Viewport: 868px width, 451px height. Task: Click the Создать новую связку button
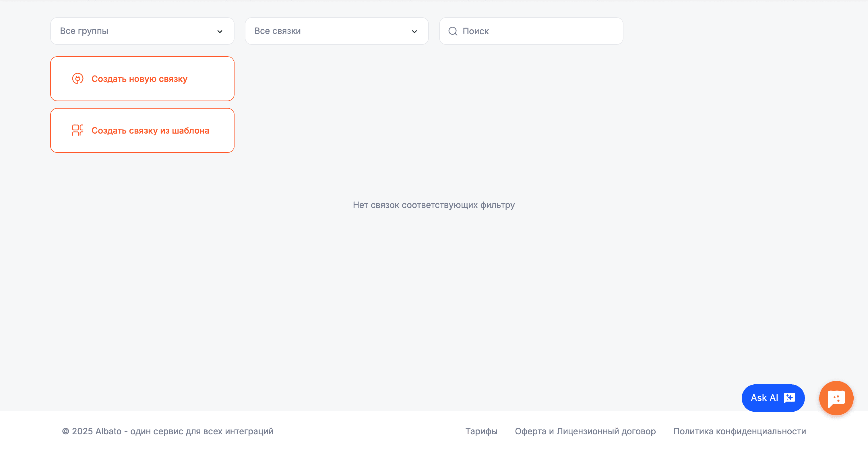tap(142, 79)
